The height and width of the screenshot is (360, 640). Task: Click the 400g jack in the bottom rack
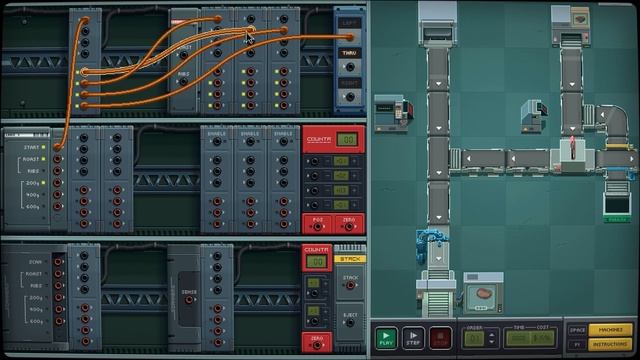pyautogui.click(x=58, y=309)
